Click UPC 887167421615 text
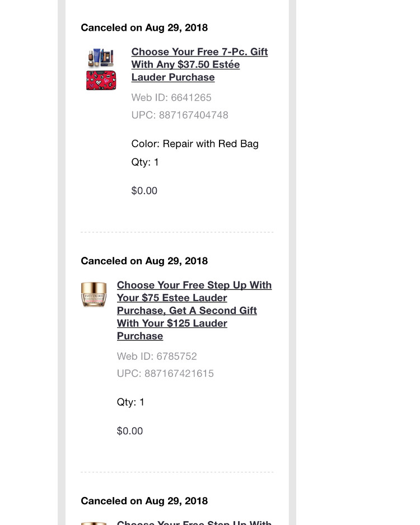 click(x=165, y=373)
